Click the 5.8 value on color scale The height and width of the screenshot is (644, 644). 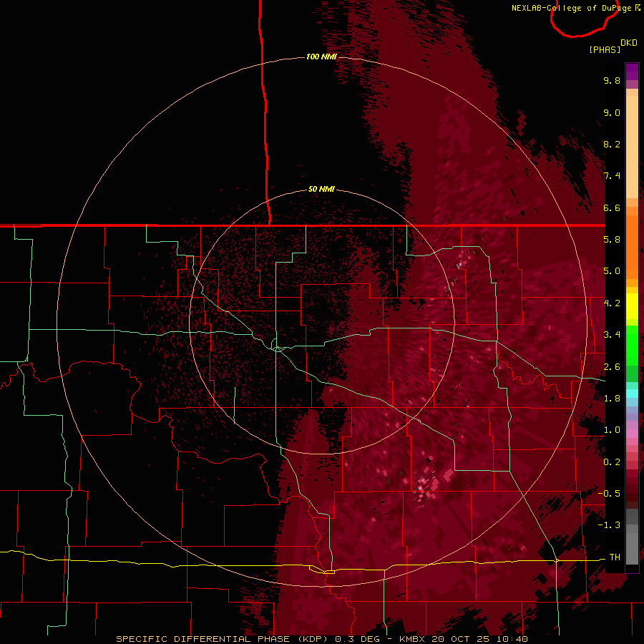pyautogui.click(x=612, y=240)
